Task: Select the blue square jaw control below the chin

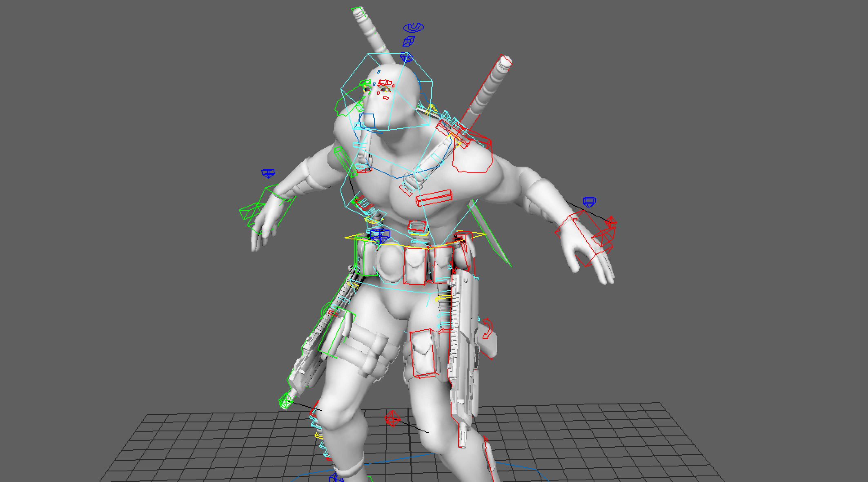Action: click(367, 121)
